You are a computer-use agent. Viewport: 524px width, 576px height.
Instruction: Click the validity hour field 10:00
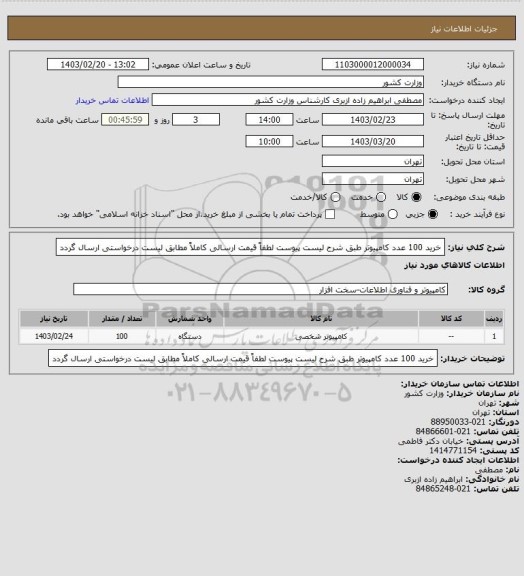point(269,141)
